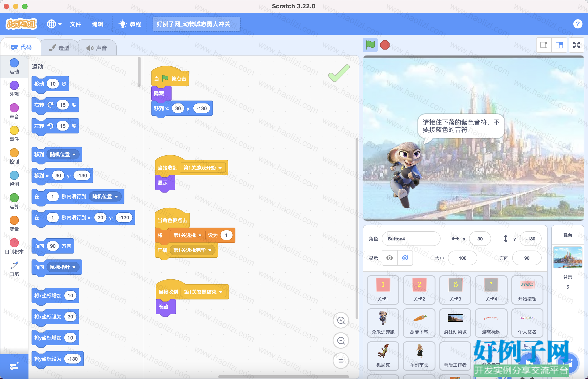Switch to small stage layout
This screenshot has height=379, width=588.
544,45
